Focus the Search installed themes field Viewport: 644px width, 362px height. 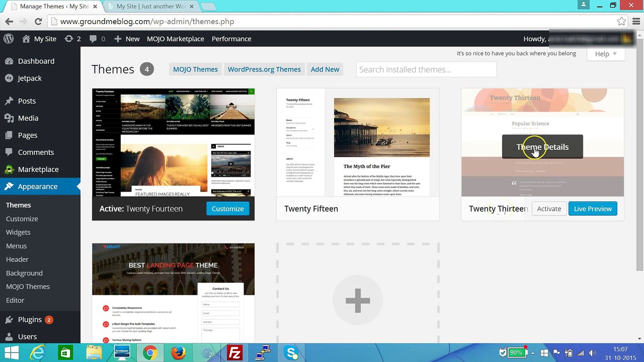(426, 69)
